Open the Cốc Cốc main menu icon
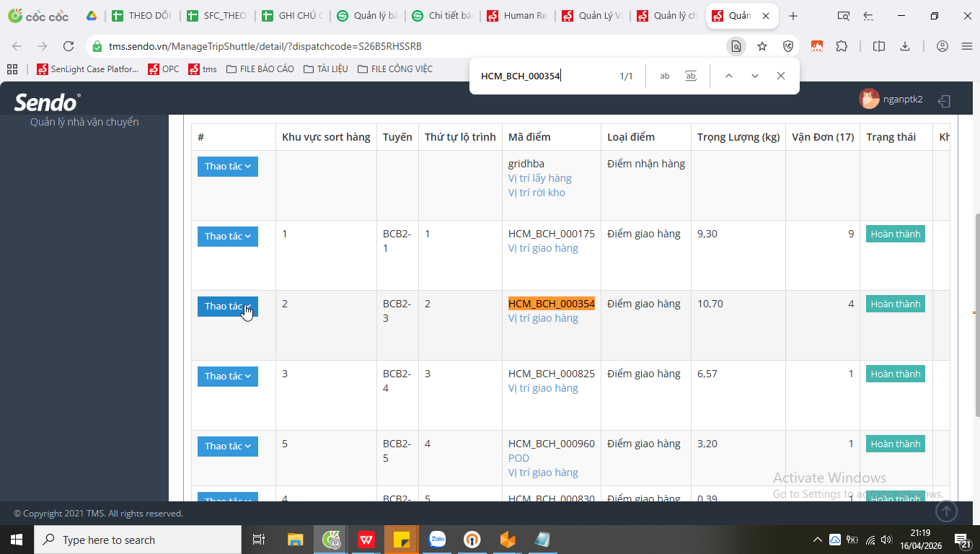Image resolution: width=980 pixels, height=554 pixels. 967,46
